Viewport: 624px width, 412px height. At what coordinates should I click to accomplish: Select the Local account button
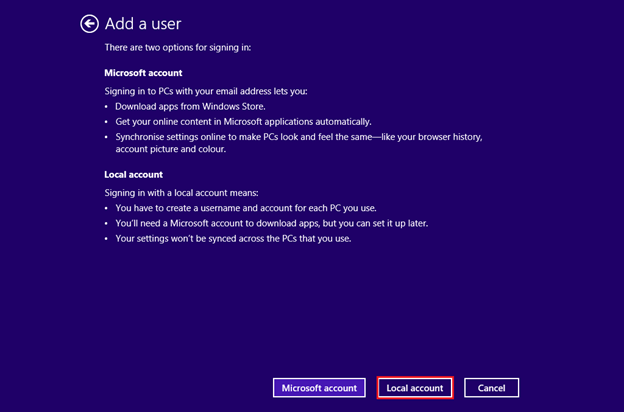click(x=415, y=388)
